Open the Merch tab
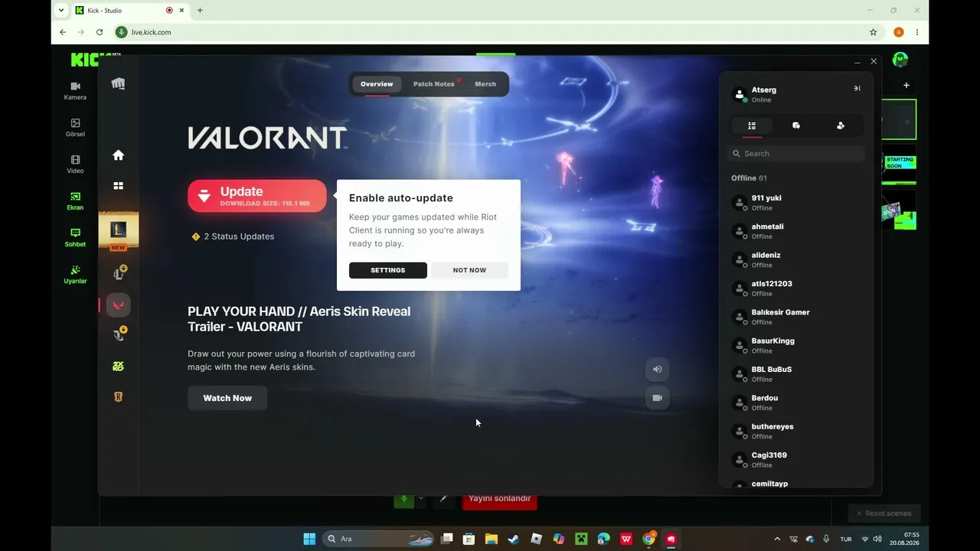This screenshot has width=980, height=551. [485, 84]
